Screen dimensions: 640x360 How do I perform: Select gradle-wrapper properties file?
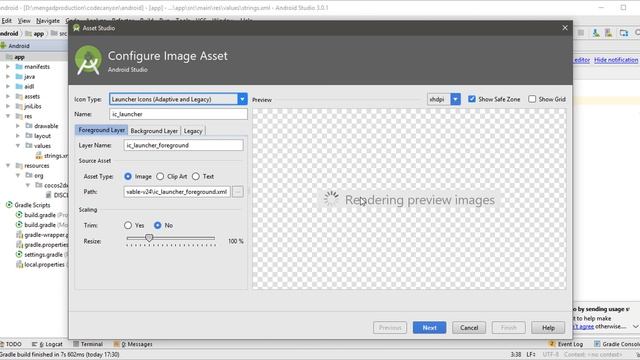pos(46,235)
